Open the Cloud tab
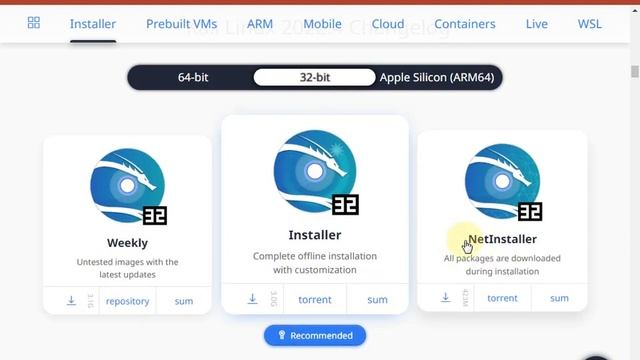 (388, 24)
